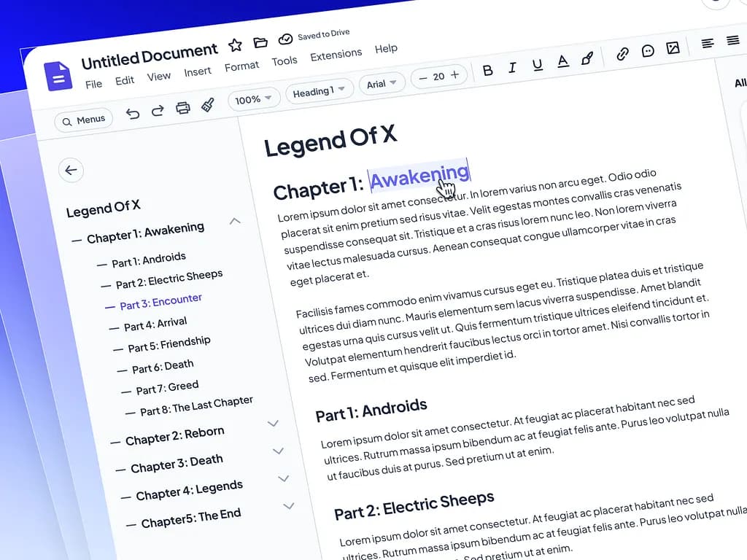Jump to Part 3: Encounter in outline
The width and height of the screenshot is (747, 560).
click(x=160, y=299)
